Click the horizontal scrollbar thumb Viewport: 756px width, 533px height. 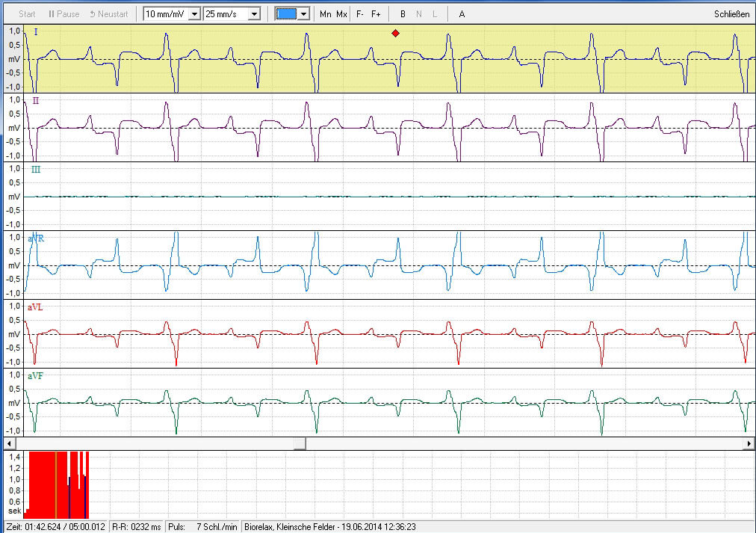click(300, 443)
